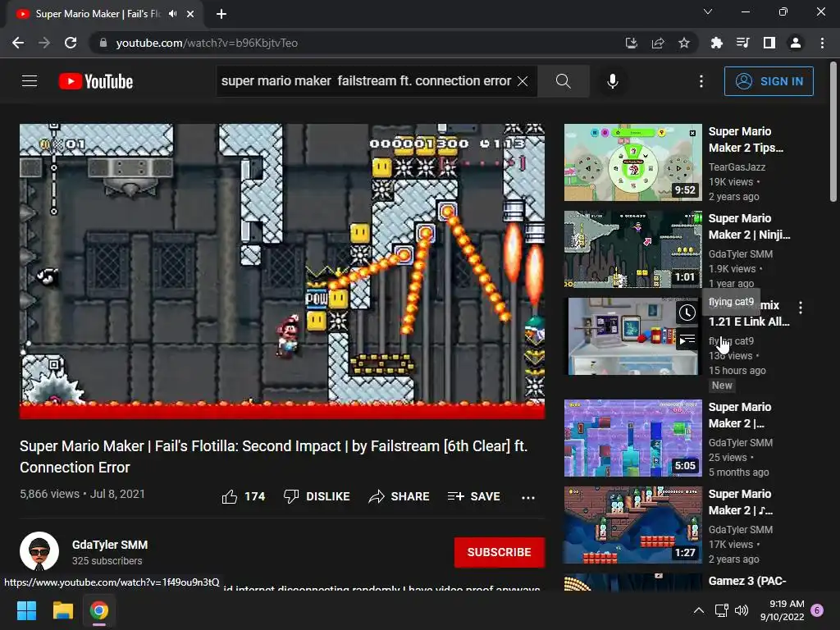Clear the search box with the X

point(523,81)
